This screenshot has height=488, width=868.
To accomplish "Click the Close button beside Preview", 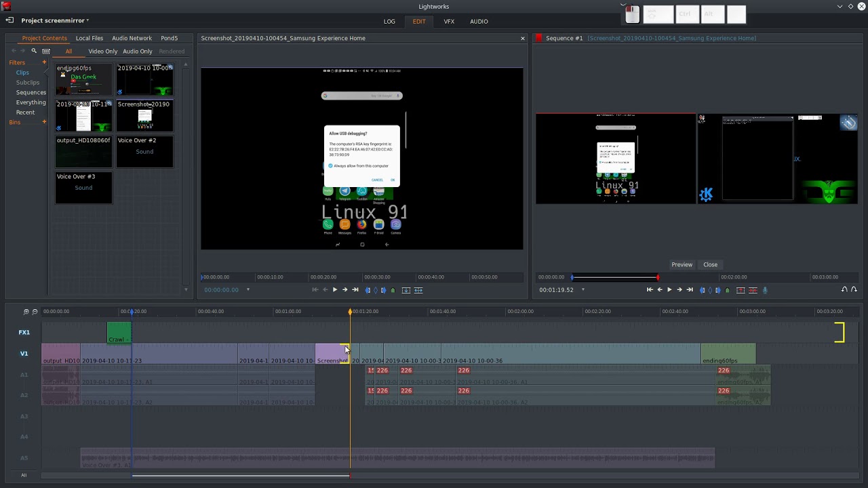I will pyautogui.click(x=710, y=264).
